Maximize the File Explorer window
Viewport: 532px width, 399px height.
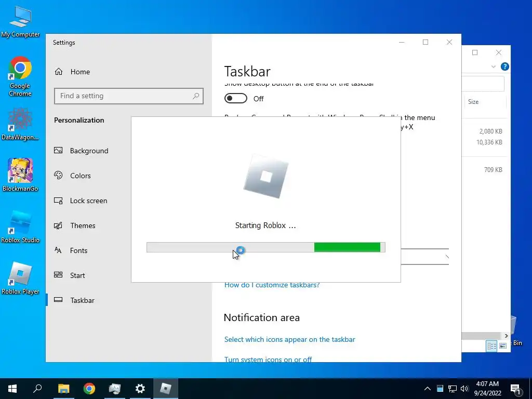475,52
